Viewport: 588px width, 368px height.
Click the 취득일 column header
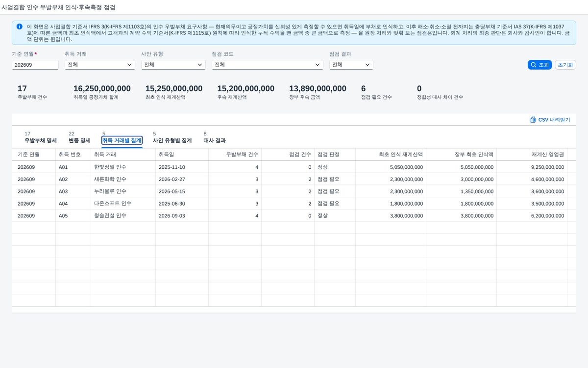(x=182, y=154)
